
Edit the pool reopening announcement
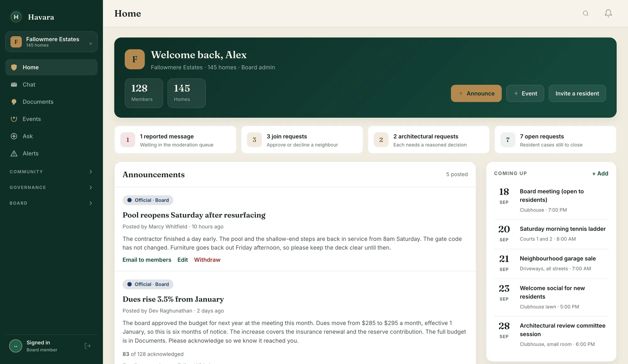point(182,260)
